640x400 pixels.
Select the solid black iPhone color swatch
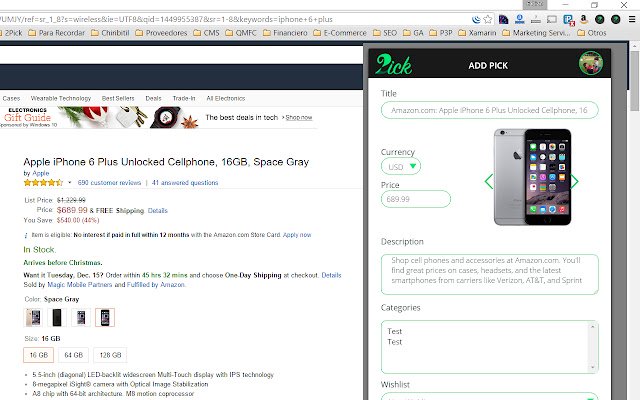(57, 318)
